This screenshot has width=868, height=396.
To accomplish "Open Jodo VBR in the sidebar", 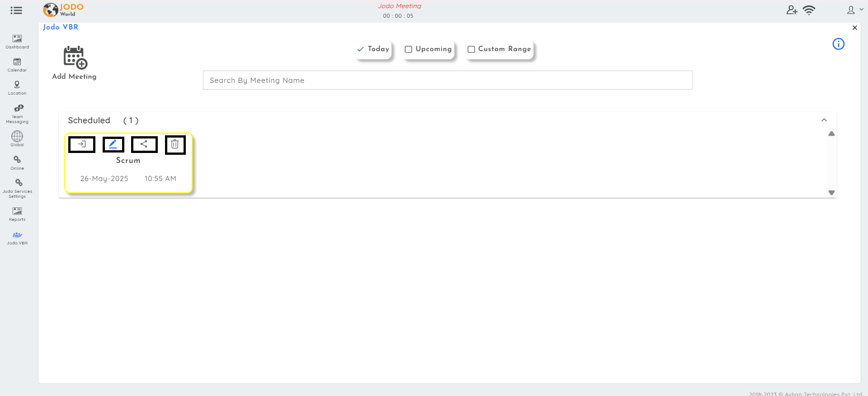I will click(x=17, y=238).
